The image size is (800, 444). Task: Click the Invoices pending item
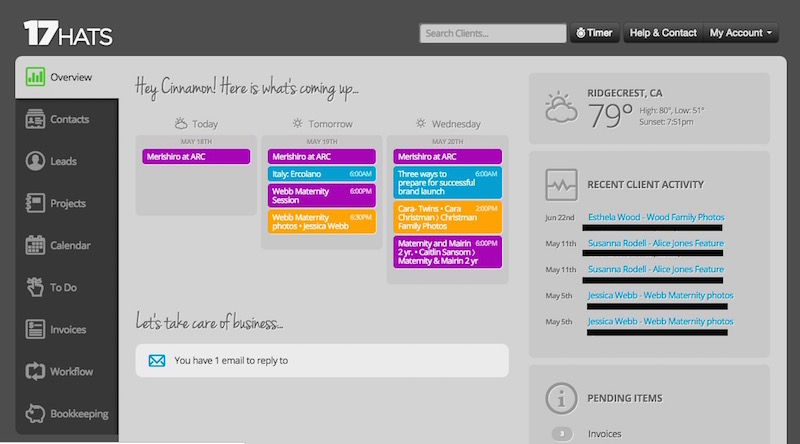pos(605,434)
